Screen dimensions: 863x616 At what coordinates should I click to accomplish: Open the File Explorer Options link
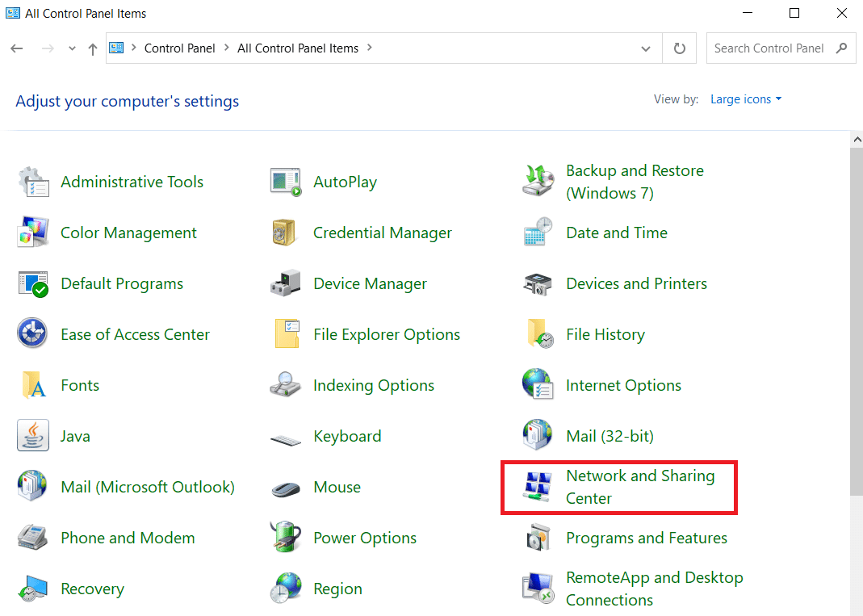[x=386, y=335]
